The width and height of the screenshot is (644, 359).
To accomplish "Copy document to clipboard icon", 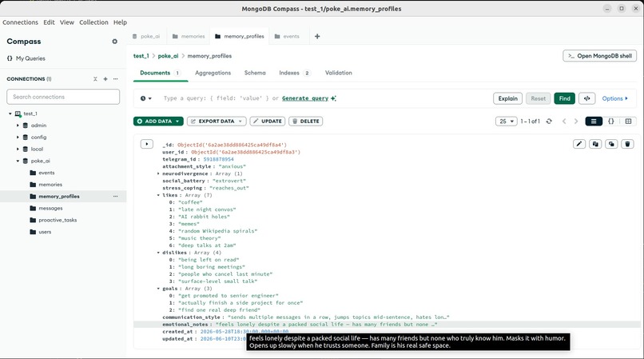I will click(x=595, y=144).
